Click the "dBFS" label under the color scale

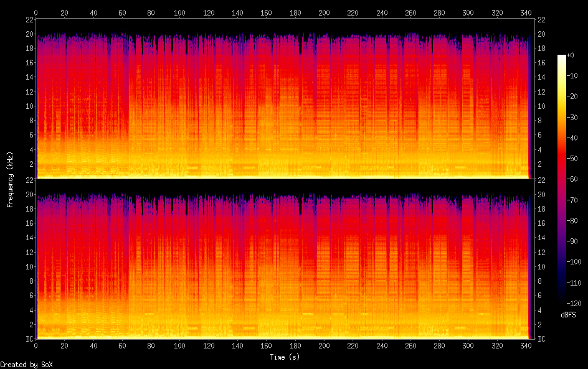click(568, 315)
